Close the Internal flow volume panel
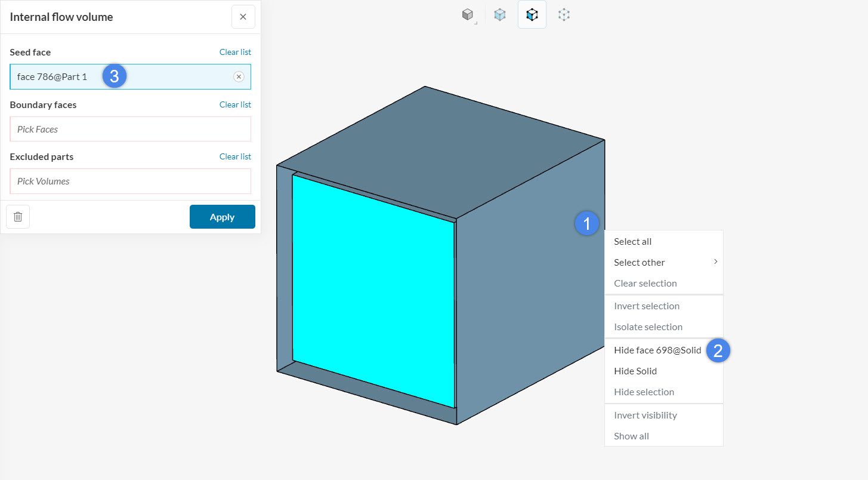Screen dimensions: 868x480 (x=243, y=17)
